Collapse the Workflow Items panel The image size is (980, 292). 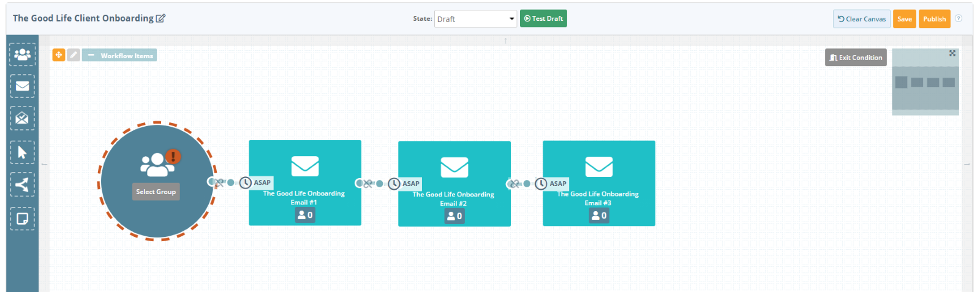click(x=119, y=55)
